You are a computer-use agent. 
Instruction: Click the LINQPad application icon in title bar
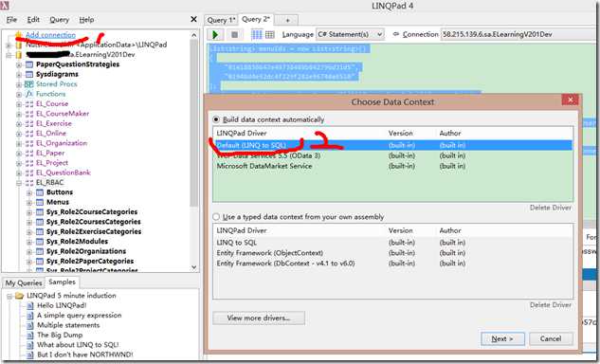[4, 6]
